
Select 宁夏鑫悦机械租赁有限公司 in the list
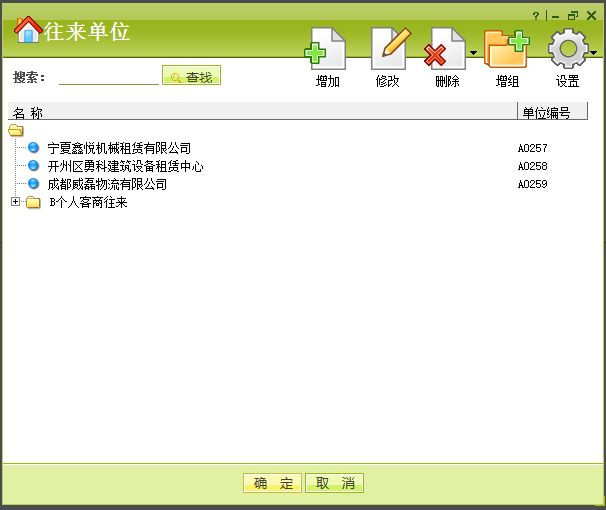click(x=119, y=148)
